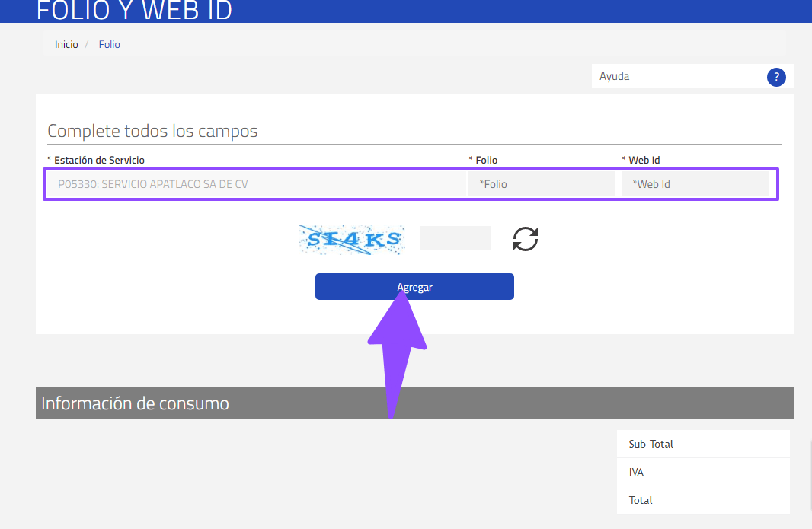This screenshot has width=812, height=529.
Task: Click the Ayuda label text
Action: (x=614, y=76)
